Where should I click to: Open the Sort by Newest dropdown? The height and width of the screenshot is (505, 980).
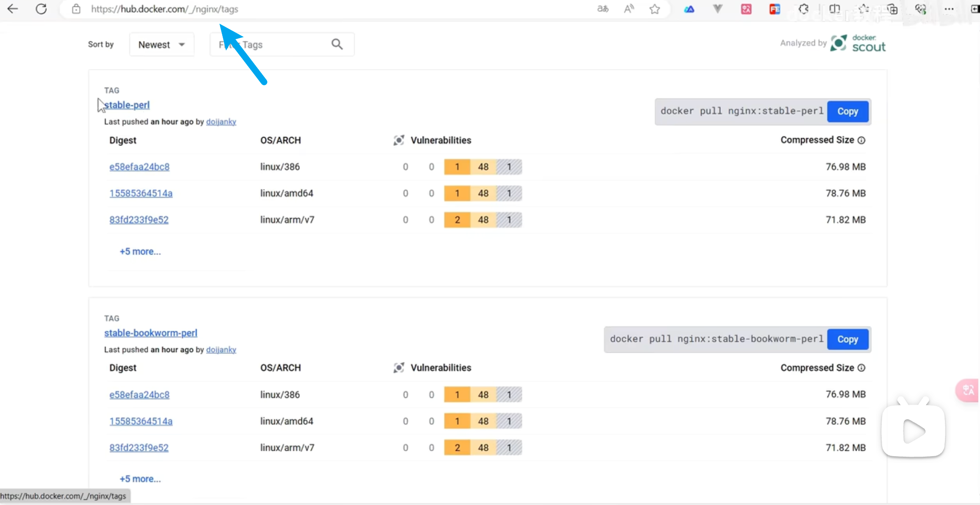point(162,45)
